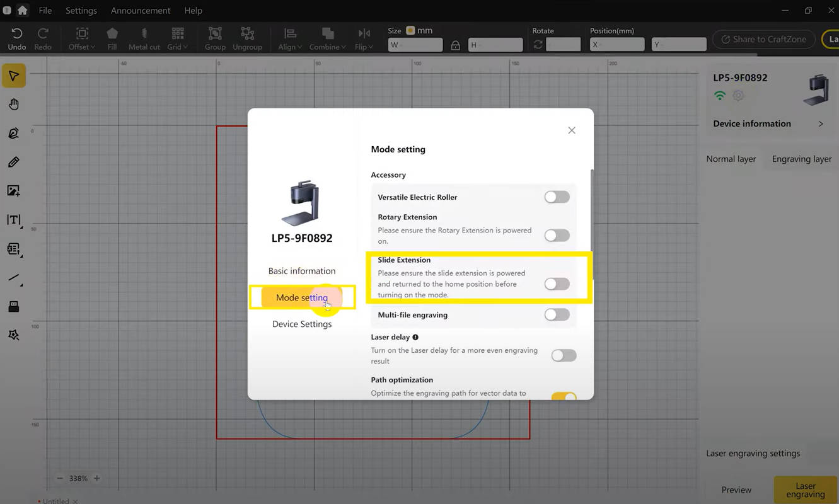The height and width of the screenshot is (504, 839).
Task: Turn on Multi-file engraving switch
Action: (557, 314)
